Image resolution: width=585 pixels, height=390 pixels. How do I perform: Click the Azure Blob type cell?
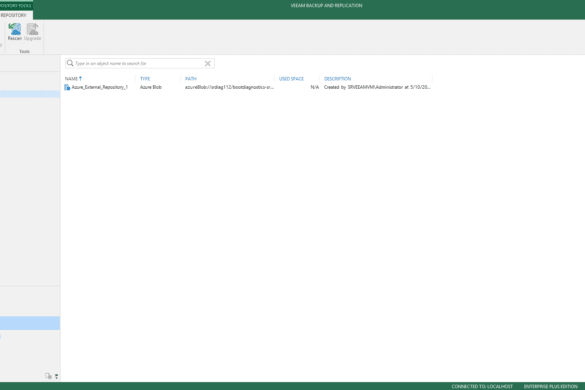(x=151, y=87)
